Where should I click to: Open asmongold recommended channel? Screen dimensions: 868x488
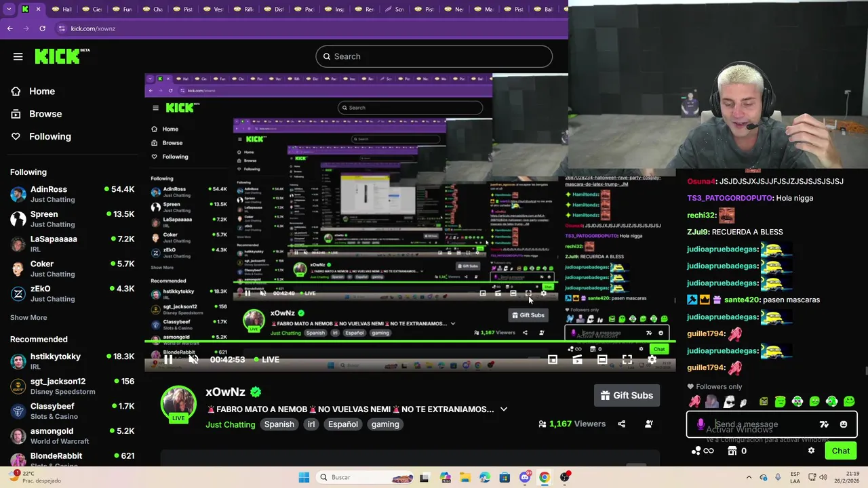coord(73,436)
